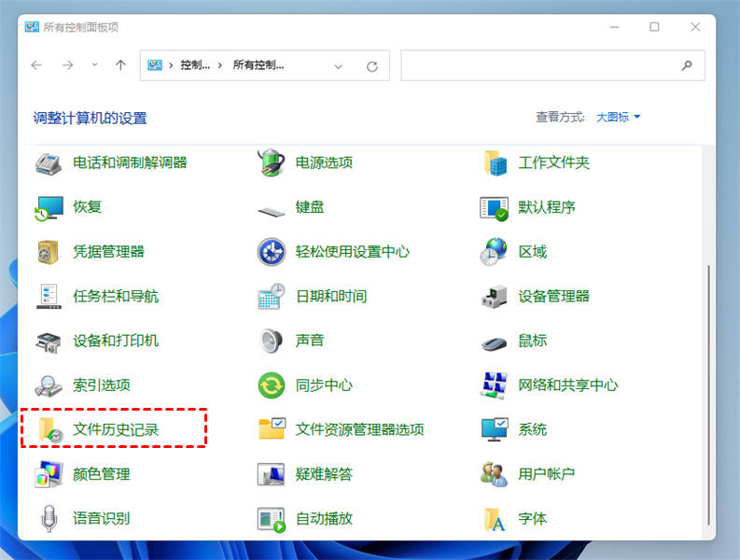Click the 轻松使用设置中心 icon
This screenshot has width=740, height=560.
pos(272,252)
